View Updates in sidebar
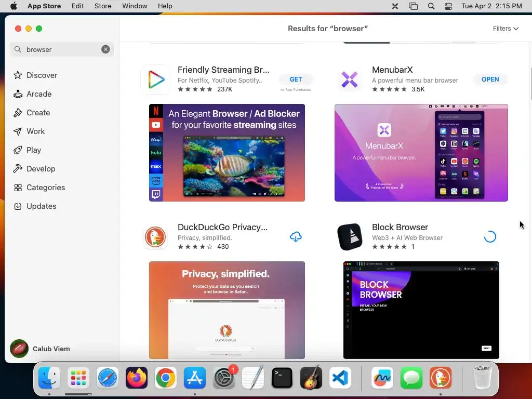This screenshot has height=399, width=532. tap(35, 206)
